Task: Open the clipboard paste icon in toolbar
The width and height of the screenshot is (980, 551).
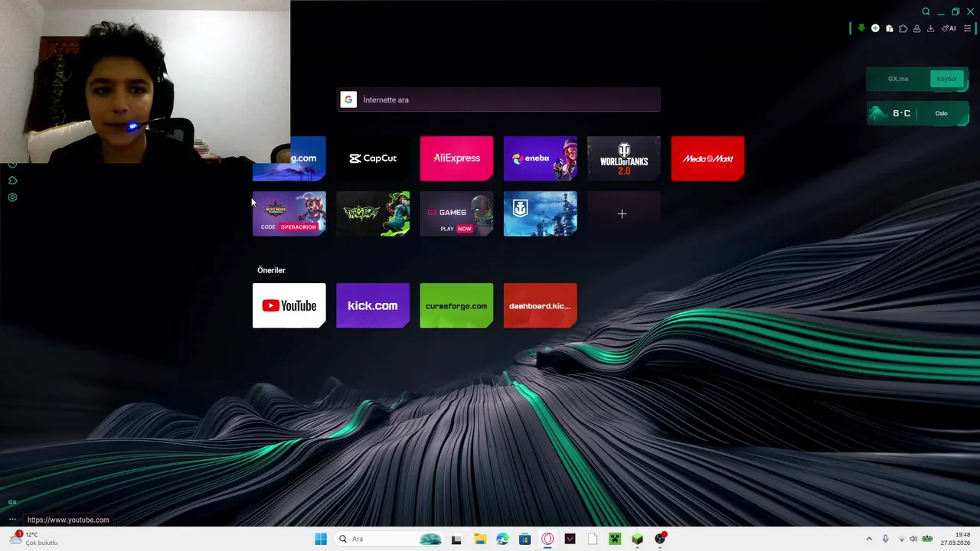Action: coord(889,28)
